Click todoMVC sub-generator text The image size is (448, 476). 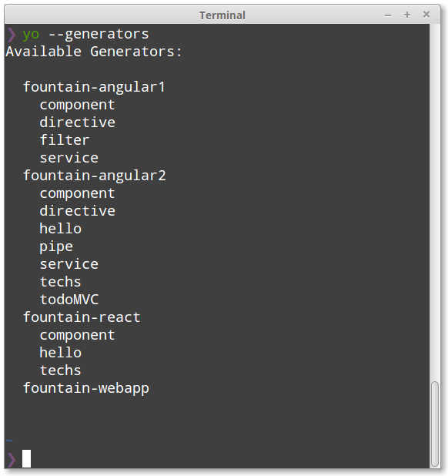pos(69,300)
